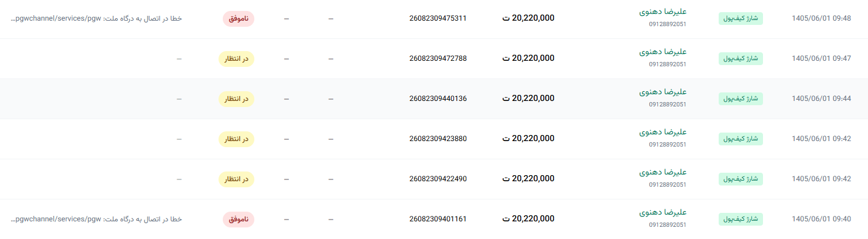Screen dimensions: 868x239
Task: Select transaction number 26082309475311
Action: (x=438, y=18)
